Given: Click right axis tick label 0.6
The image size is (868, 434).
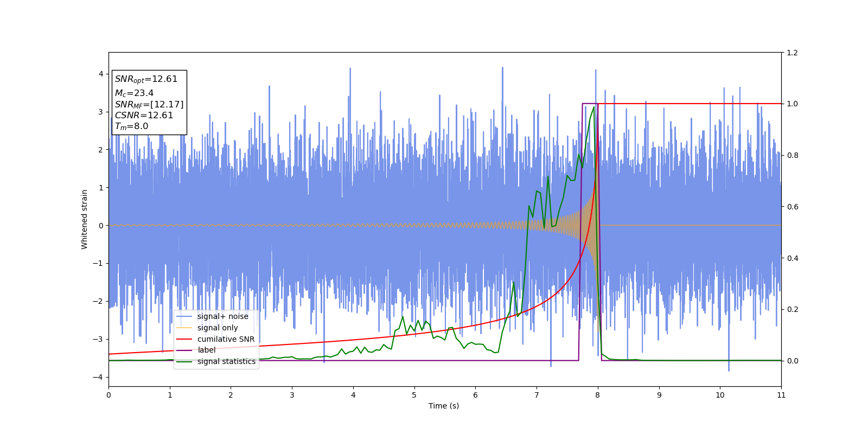Looking at the screenshot, I should pos(793,207).
